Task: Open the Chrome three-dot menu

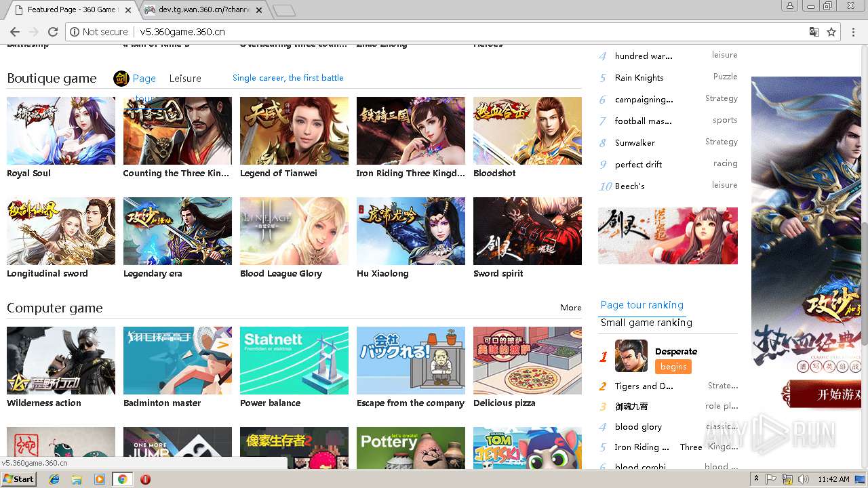Action: 853,32
